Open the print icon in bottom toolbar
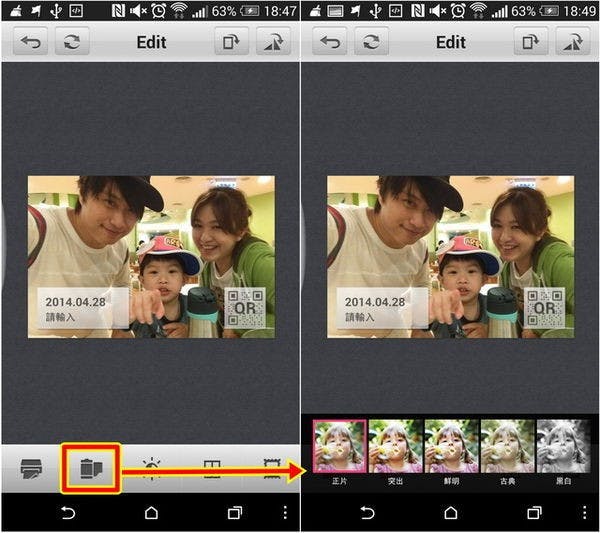This screenshot has width=600, height=533. coord(31,468)
